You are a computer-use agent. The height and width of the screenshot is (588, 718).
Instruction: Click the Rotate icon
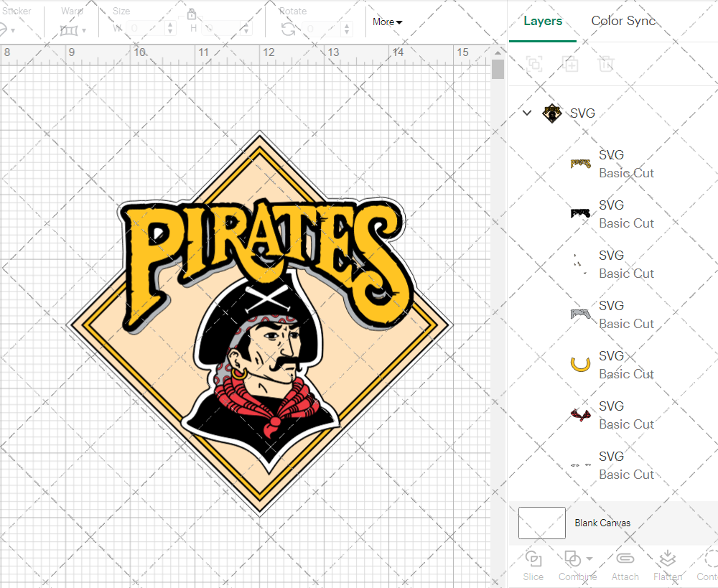tap(288, 29)
